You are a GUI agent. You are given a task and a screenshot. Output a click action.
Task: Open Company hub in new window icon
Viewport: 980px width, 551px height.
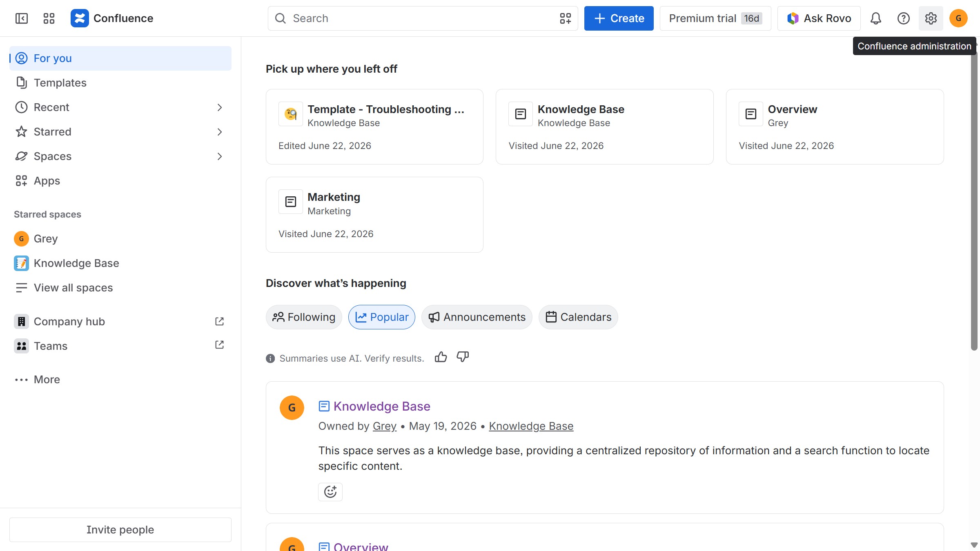coord(219,322)
